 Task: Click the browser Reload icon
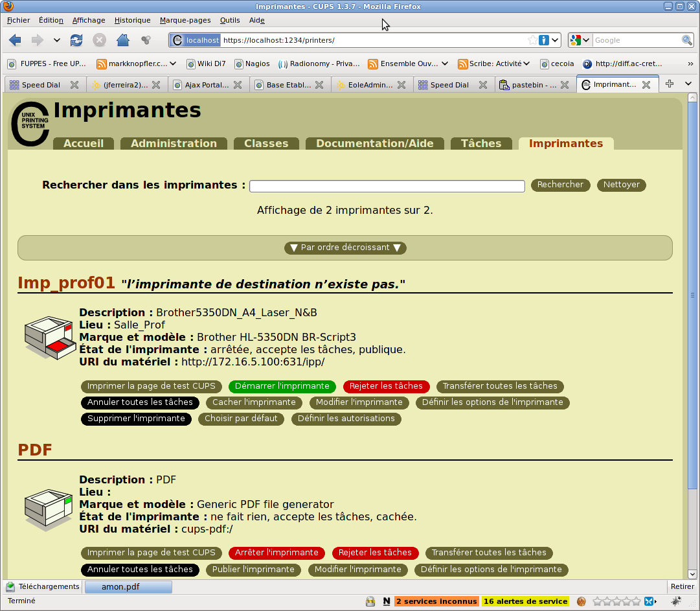(76, 40)
